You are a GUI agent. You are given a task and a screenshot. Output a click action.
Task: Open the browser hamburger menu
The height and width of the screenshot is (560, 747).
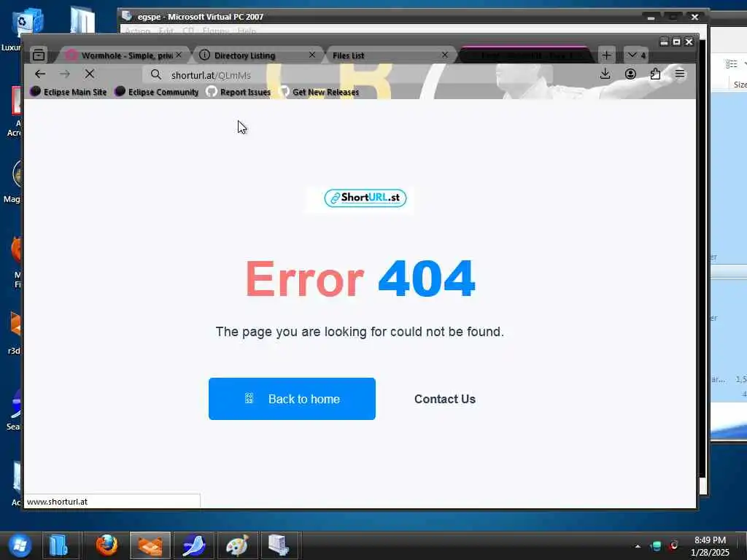tap(680, 74)
